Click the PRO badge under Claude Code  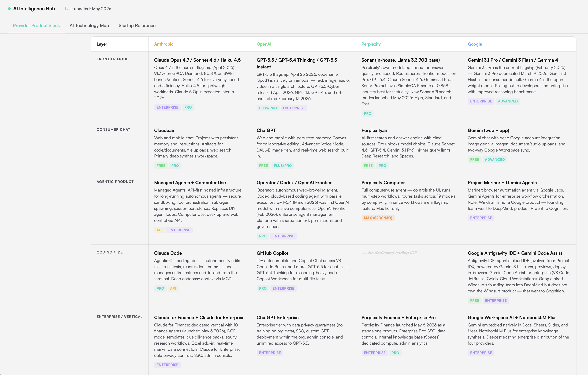pyautogui.click(x=160, y=288)
